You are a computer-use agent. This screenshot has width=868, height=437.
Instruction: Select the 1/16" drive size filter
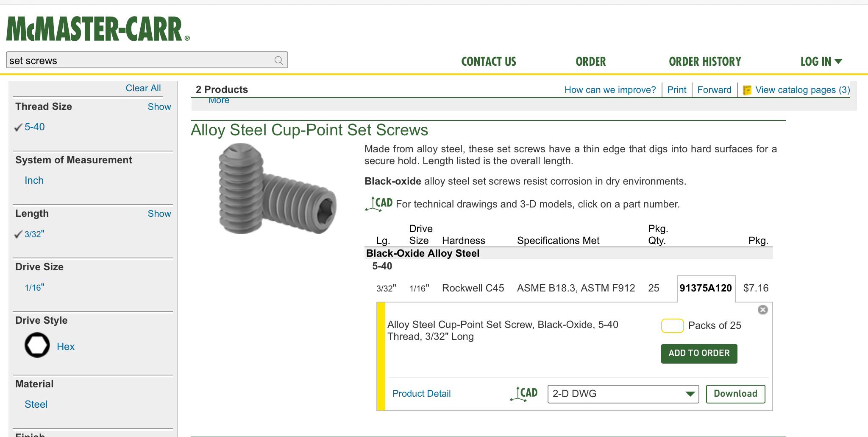coord(34,288)
